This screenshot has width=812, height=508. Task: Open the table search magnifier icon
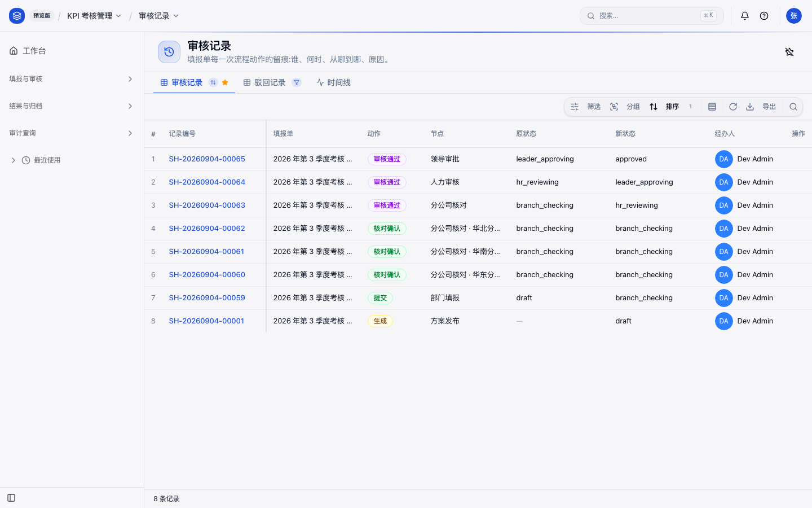(x=793, y=107)
